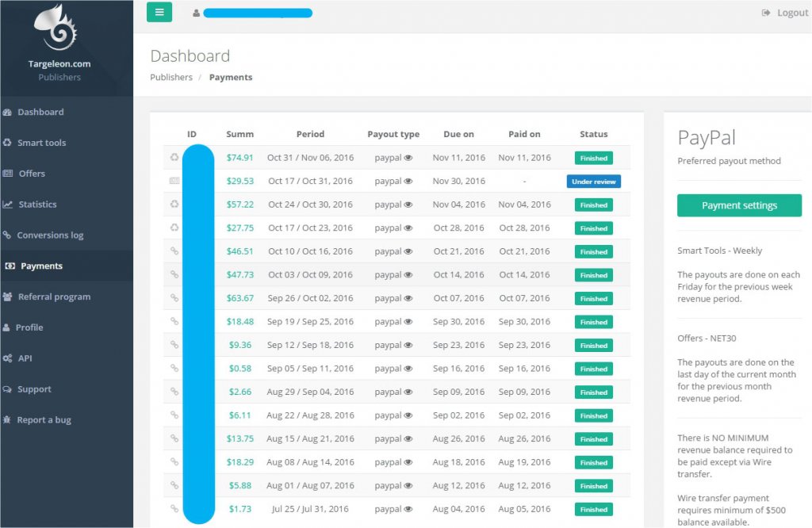812x528 pixels.
Task: Open Report a bug in sidebar
Action: click(x=44, y=420)
